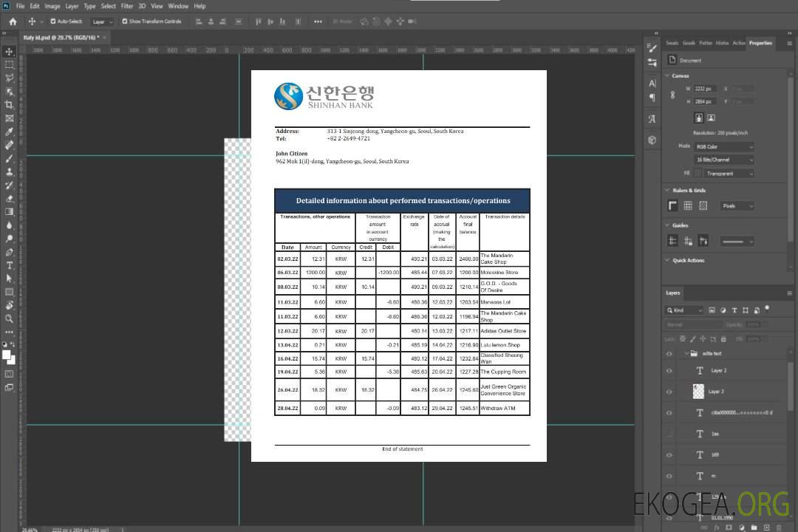The width and height of the screenshot is (798, 532).
Task: Open the RGB Color mode dropdown
Action: (x=723, y=146)
